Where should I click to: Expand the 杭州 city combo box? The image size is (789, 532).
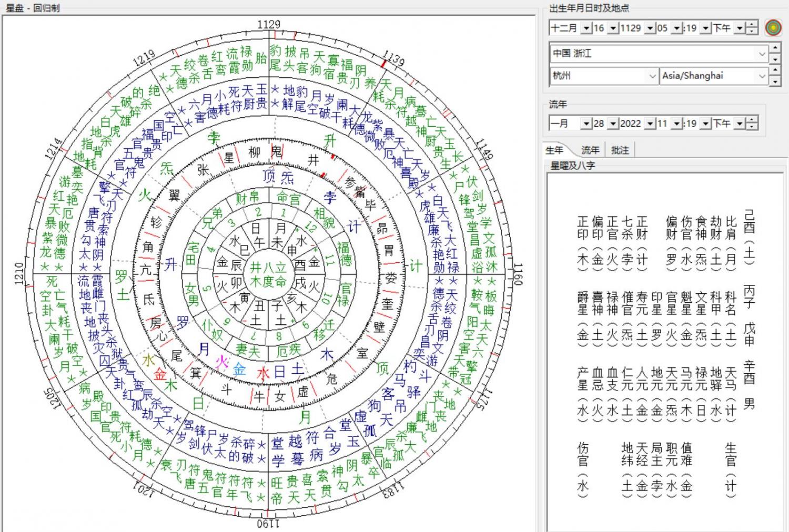pyautogui.click(x=652, y=76)
